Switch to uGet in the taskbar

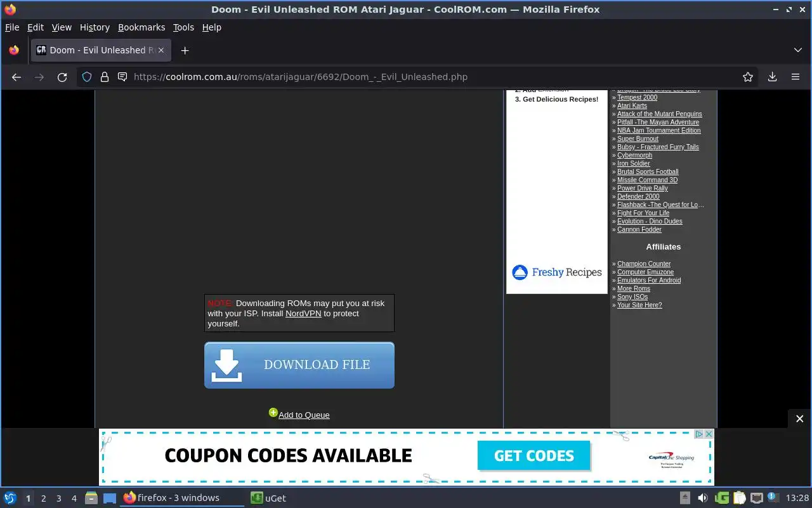(x=268, y=498)
